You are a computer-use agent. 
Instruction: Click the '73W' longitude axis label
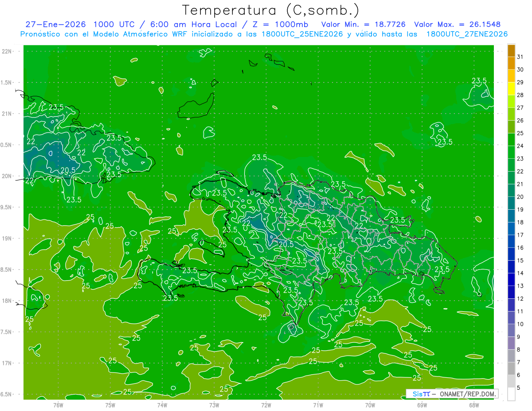[214, 405]
